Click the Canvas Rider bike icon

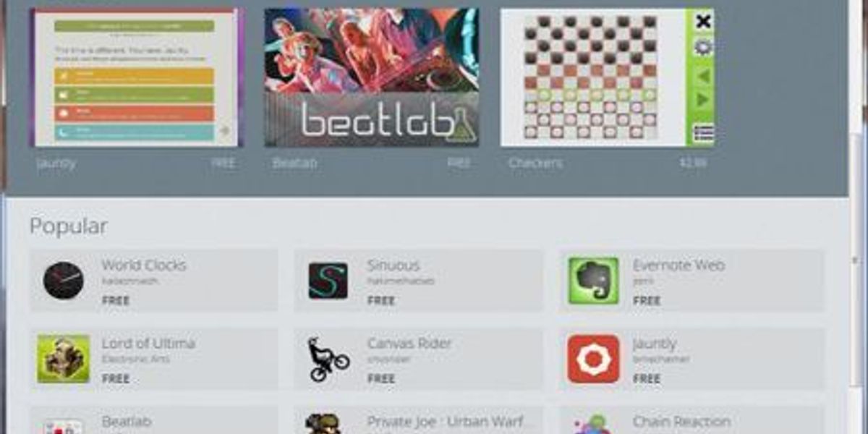coord(328,359)
